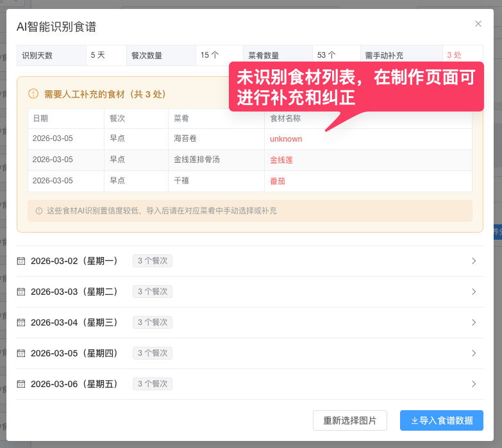Click the 2026-03-03 (星期二) date label
The width and height of the screenshot is (502, 448).
(74, 292)
